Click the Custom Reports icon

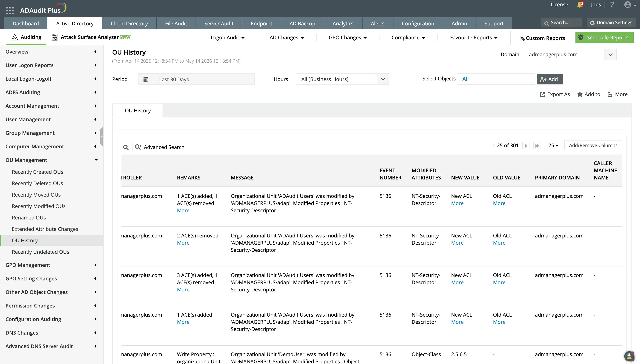(x=522, y=38)
